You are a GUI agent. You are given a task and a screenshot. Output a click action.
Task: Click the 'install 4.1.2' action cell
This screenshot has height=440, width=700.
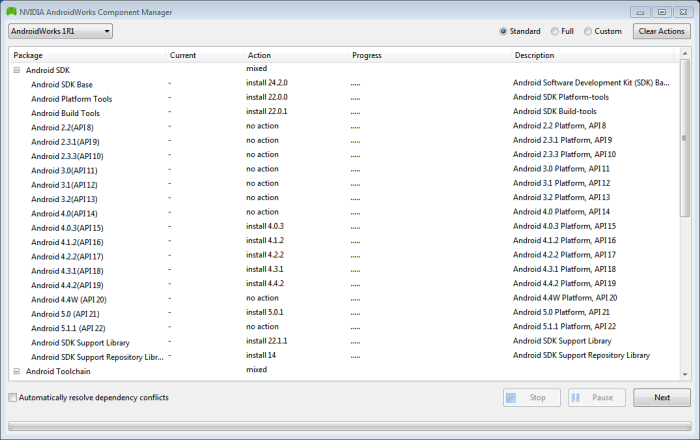tap(265, 241)
